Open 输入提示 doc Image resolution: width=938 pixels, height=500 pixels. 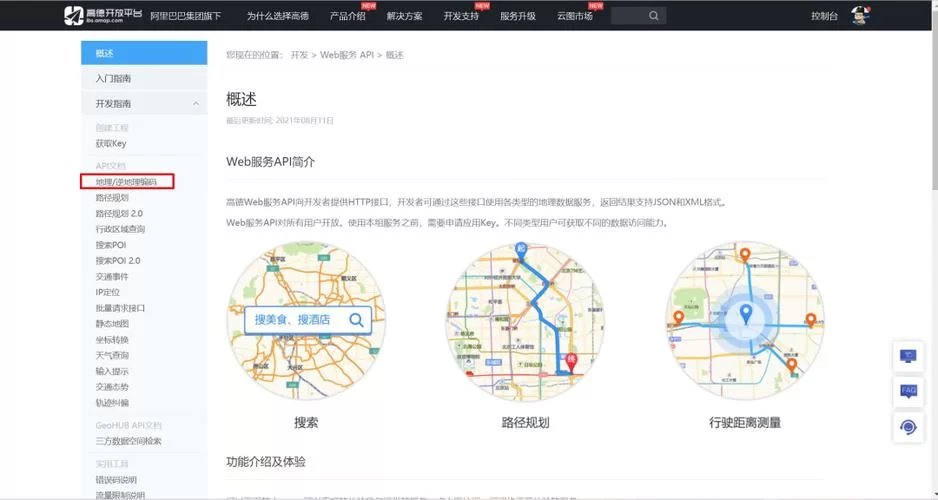pos(112,371)
